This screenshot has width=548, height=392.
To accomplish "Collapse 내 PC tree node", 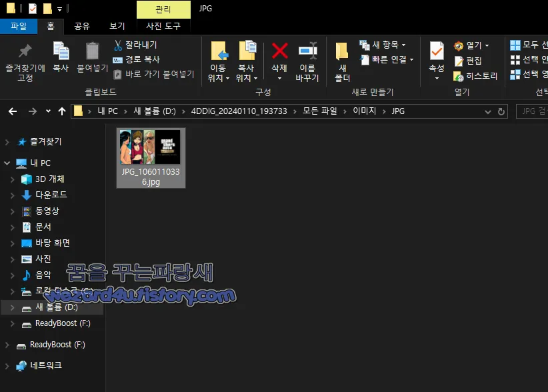I will (x=7, y=163).
